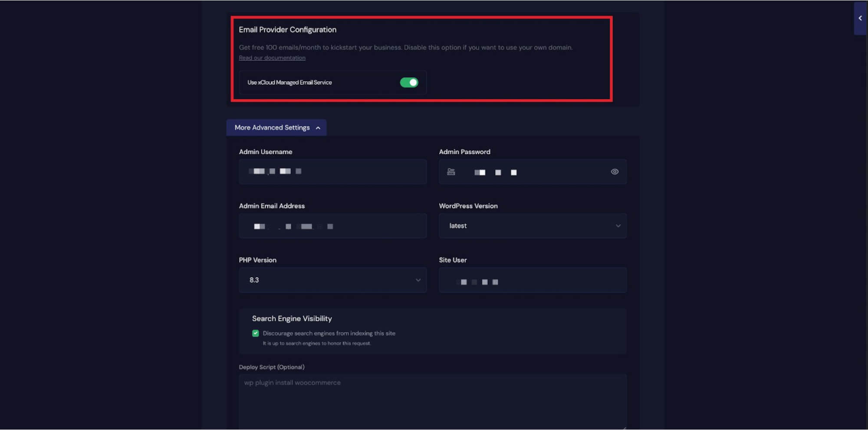This screenshot has width=868, height=430.
Task: Select the Site User input field
Action: (x=532, y=280)
